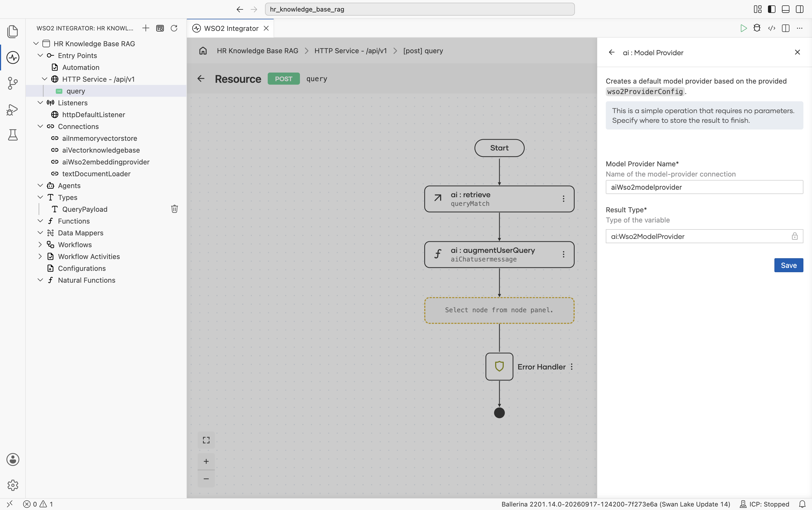Screen dimensions: 812x510
Task: Select HR Knowledge Base RAG breadcrumb
Action: (258, 51)
